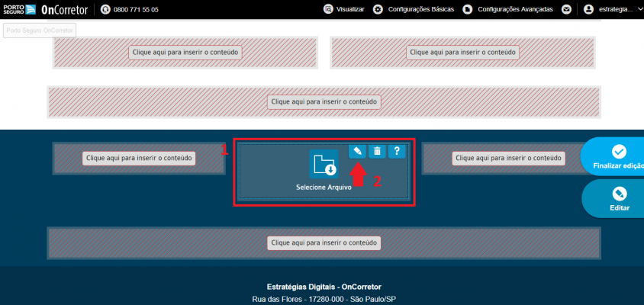Click the folder download icon

pos(324,164)
